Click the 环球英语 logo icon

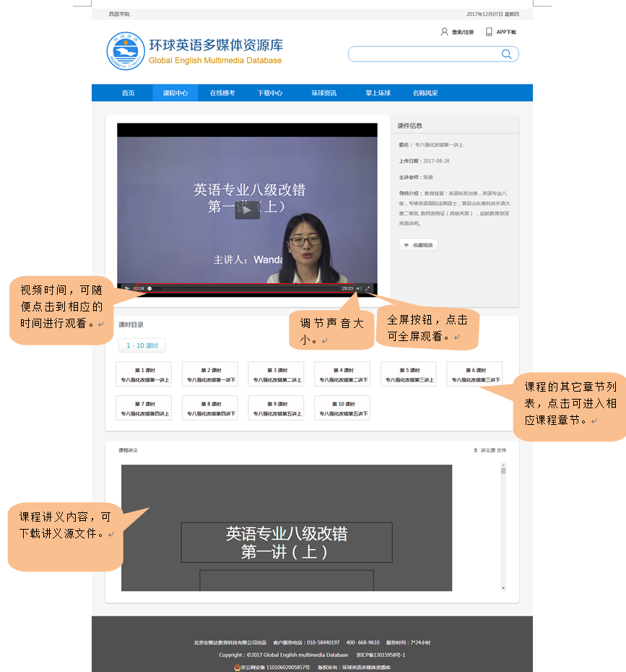(x=126, y=51)
